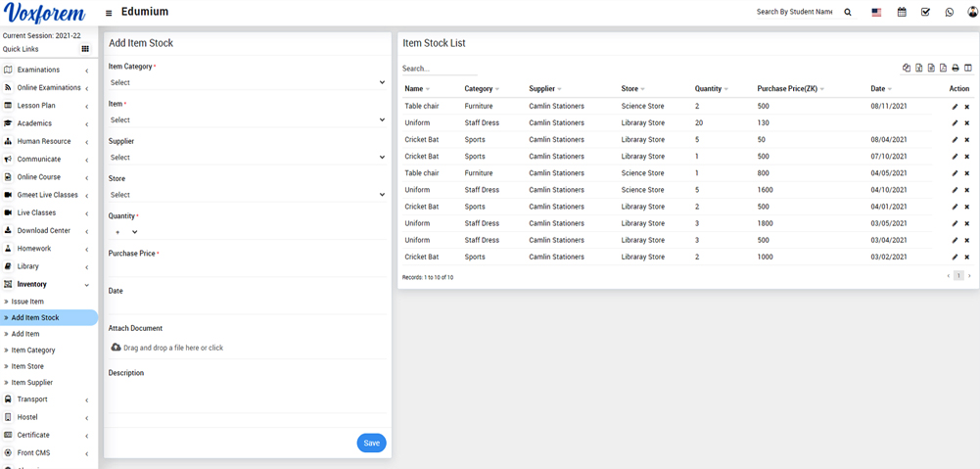Open the calendar icon in top bar

pyautogui.click(x=902, y=13)
